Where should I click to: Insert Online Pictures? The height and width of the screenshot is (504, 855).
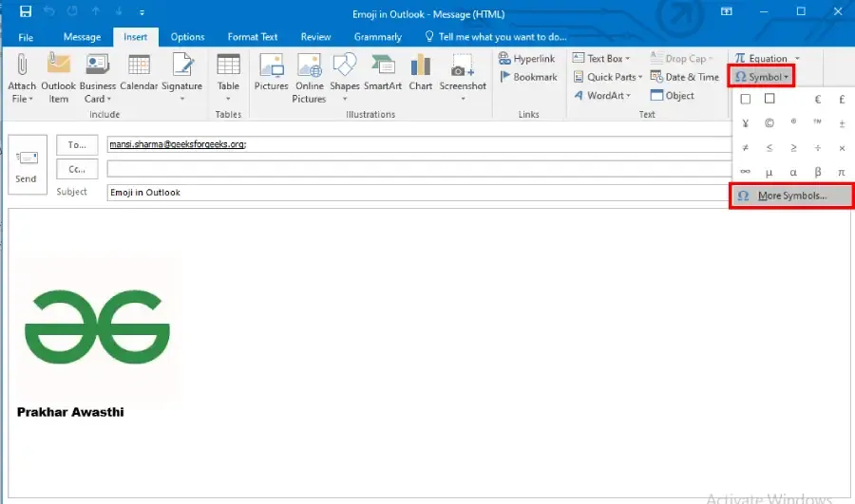coord(309,78)
